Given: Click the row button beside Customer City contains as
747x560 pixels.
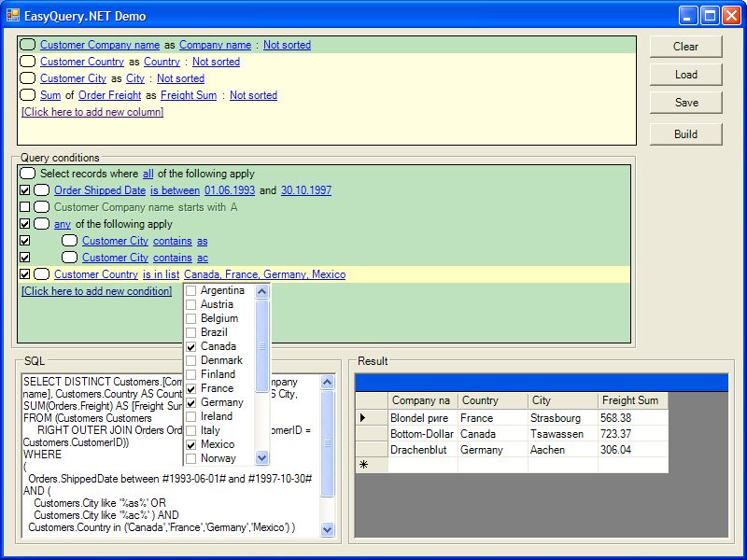Looking at the screenshot, I should 70,241.
